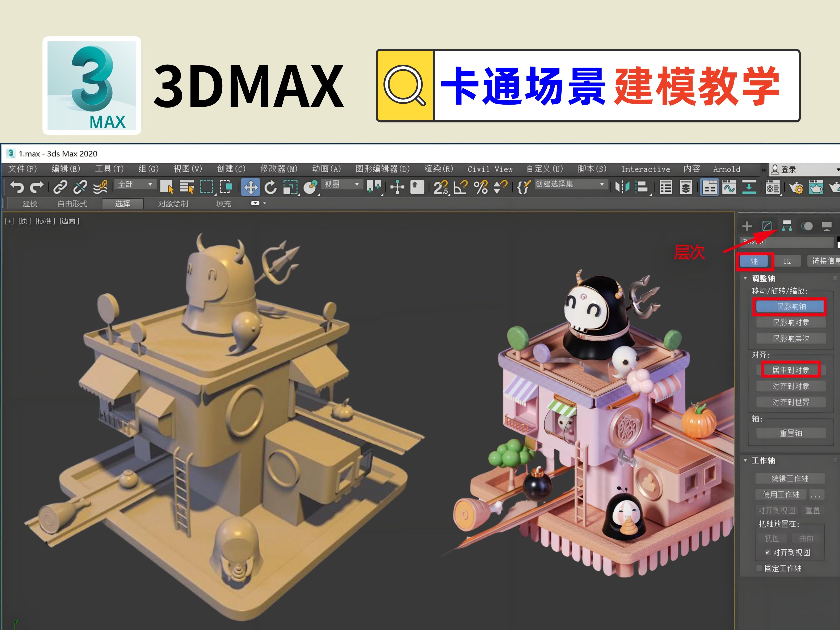This screenshot has height=630, width=840.
Task: Click the Select and Manipulate cross icon
Action: [x=397, y=187]
